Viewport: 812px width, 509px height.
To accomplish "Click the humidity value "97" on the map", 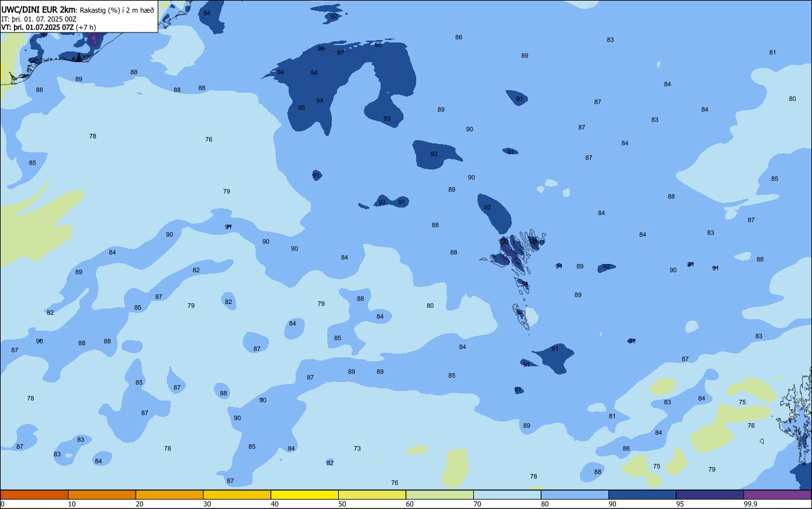I will (341, 53).
